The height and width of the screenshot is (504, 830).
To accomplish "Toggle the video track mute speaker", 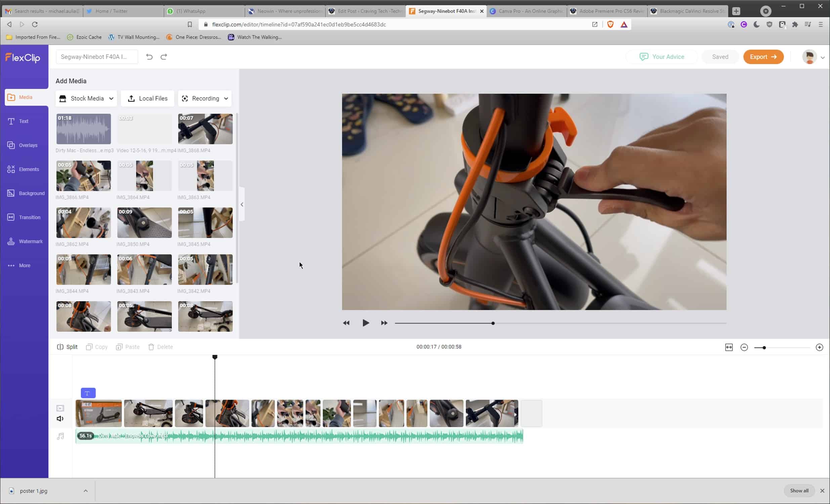I will (x=60, y=419).
